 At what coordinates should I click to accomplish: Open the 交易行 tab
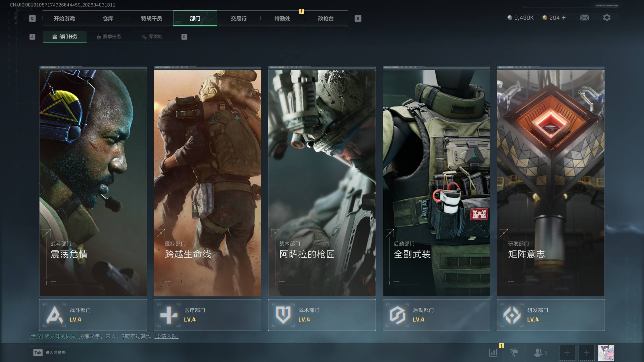tap(238, 18)
